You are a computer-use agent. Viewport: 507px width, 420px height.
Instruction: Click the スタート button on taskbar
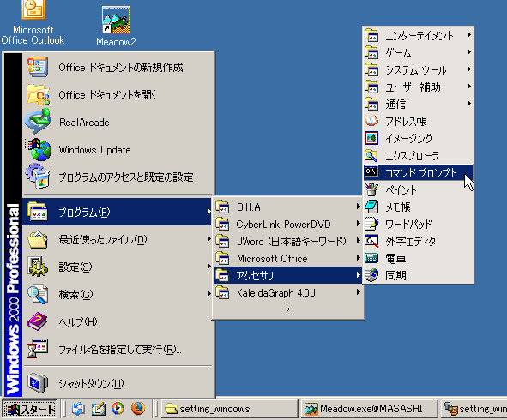pos(30,409)
